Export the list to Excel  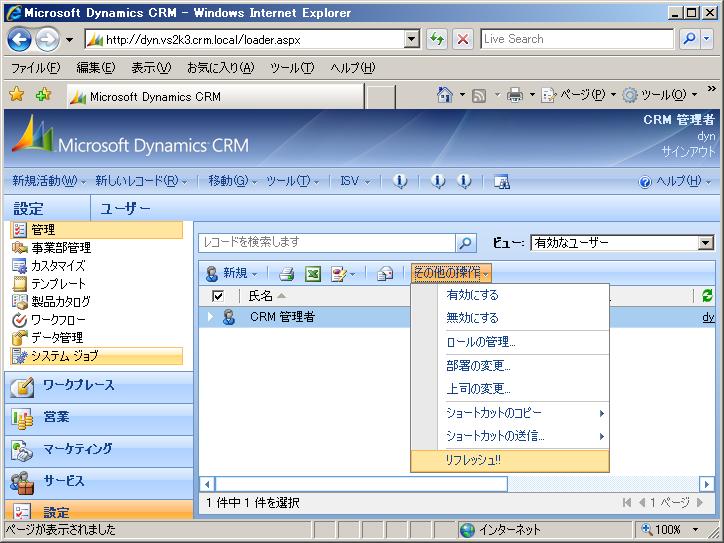(313, 274)
